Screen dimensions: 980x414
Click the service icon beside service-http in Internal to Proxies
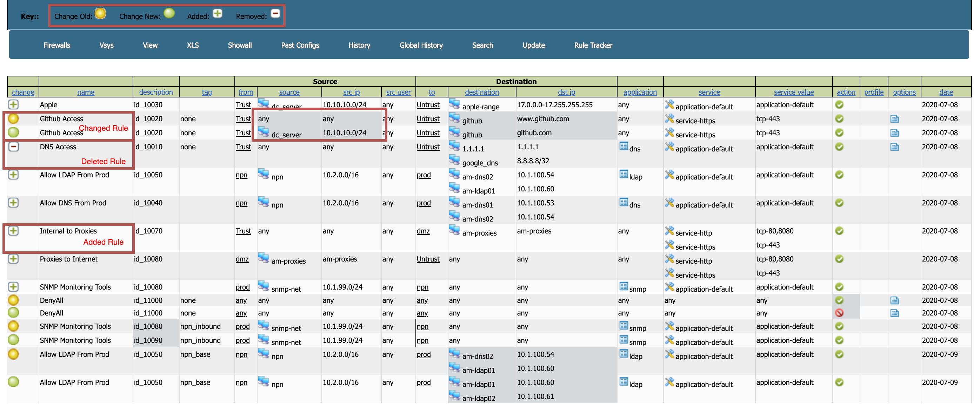[x=669, y=231]
